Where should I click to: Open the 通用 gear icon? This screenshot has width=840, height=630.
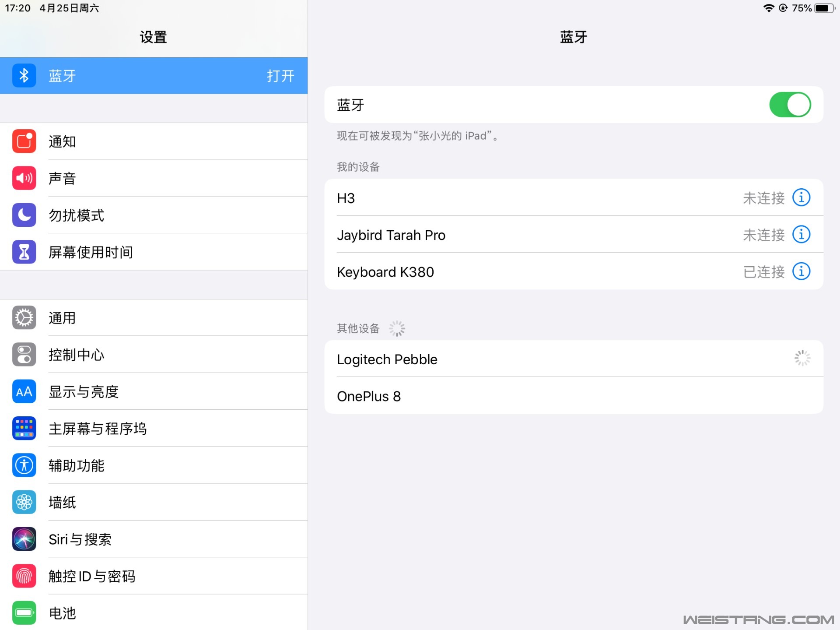click(x=24, y=317)
